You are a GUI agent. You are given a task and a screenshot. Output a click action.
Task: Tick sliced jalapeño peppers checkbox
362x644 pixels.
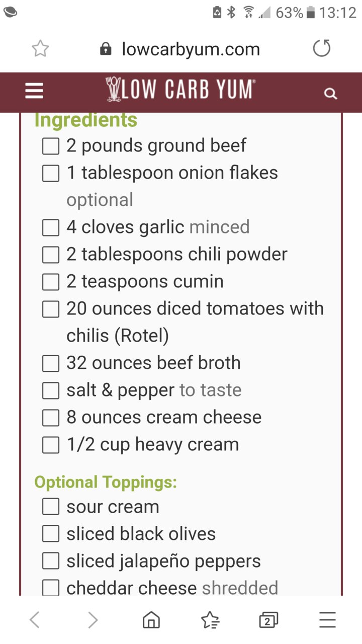pos(50,561)
